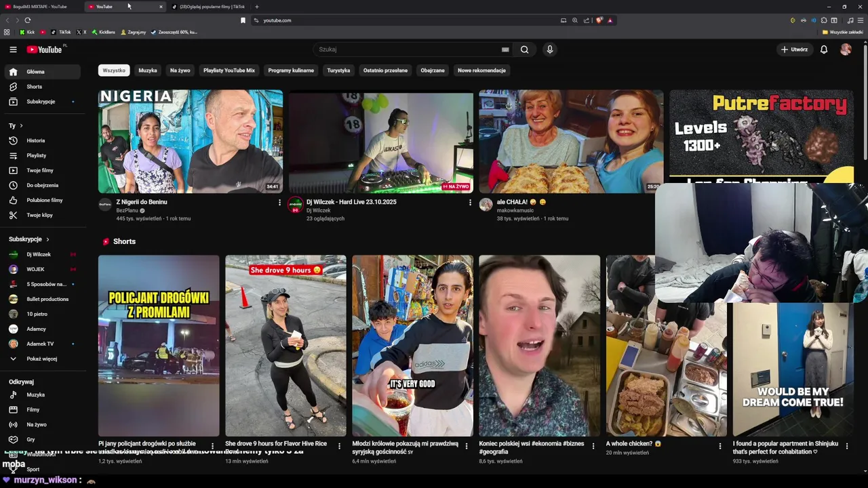Click BezPlanu channel name
Screen dimensions: 868x488
127,211
